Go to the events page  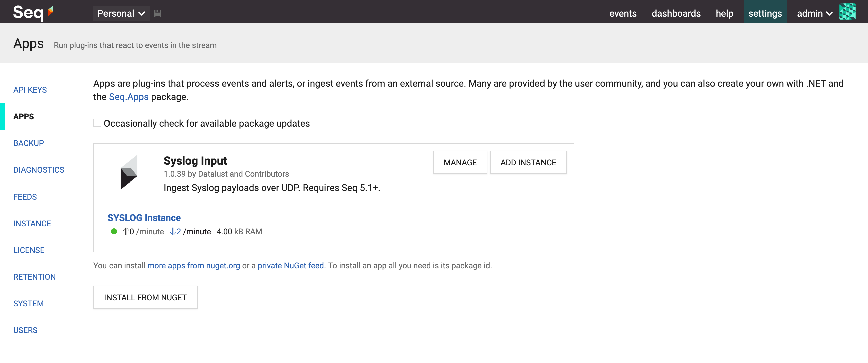(x=623, y=13)
